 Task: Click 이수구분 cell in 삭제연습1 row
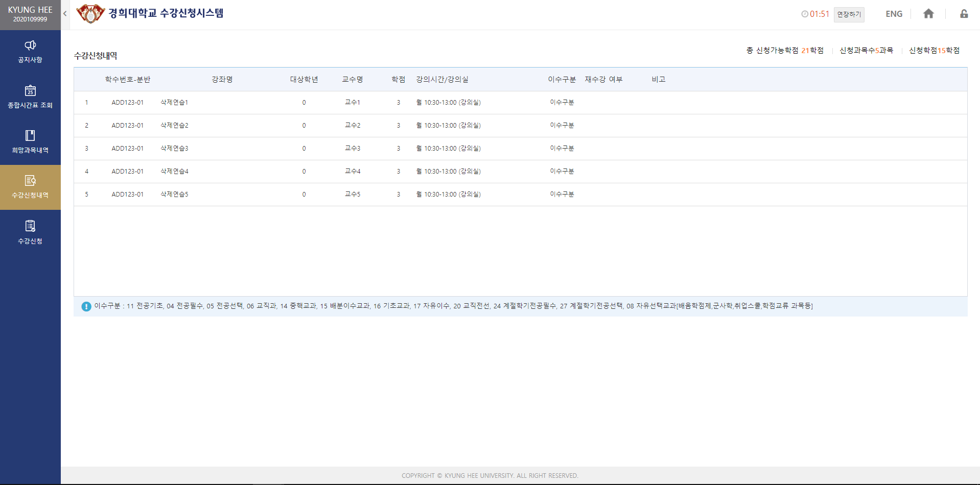[x=562, y=103]
